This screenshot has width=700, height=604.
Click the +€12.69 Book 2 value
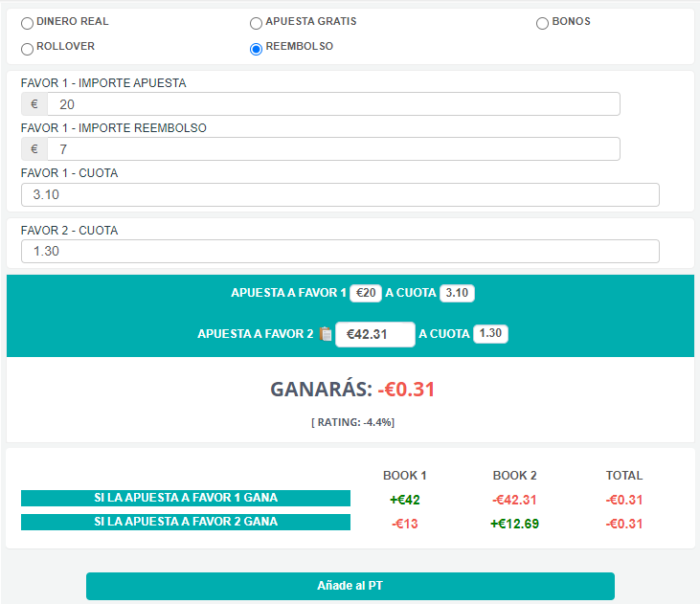[514, 524]
